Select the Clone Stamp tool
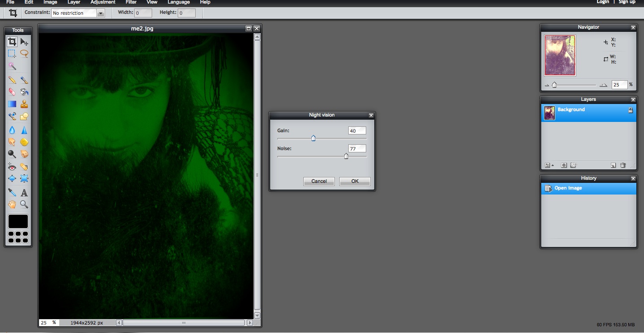Image resolution: width=644 pixels, height=333 pixels. pos(24,104)
